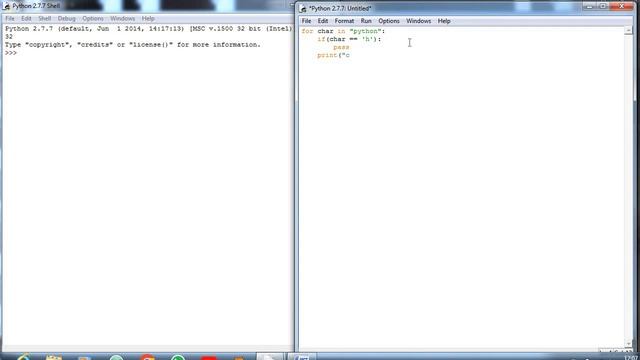Click the *Python 2.7.7: Untitled* title bar
The width and height of the screenshot is (640, 360).
(x=441, y=9)
